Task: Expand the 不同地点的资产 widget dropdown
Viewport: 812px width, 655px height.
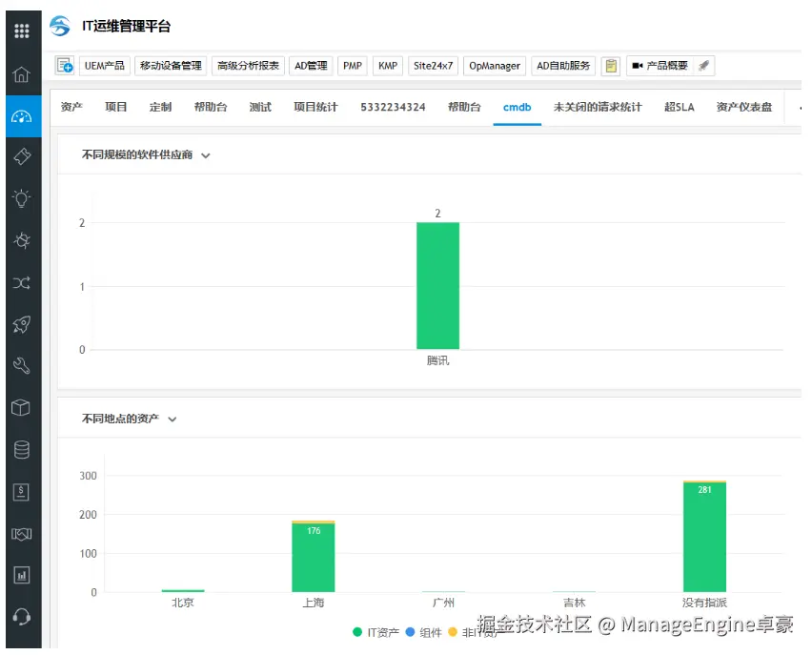Action: pos(173,420)
